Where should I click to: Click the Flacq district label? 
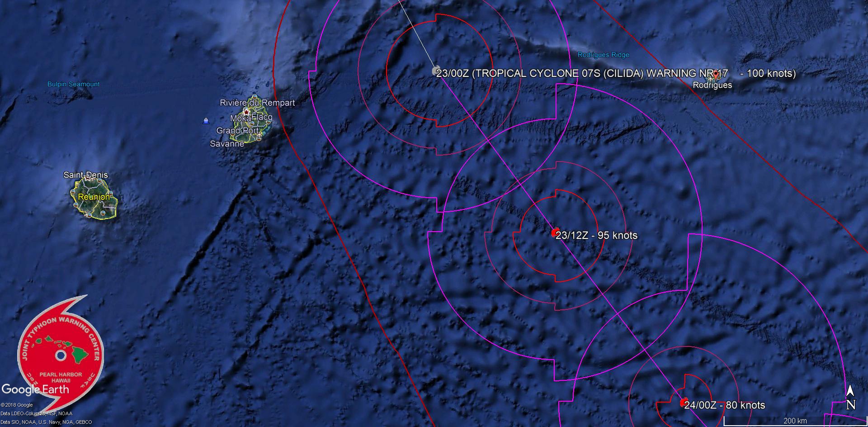pyautogui.click(x=262, y=117)
